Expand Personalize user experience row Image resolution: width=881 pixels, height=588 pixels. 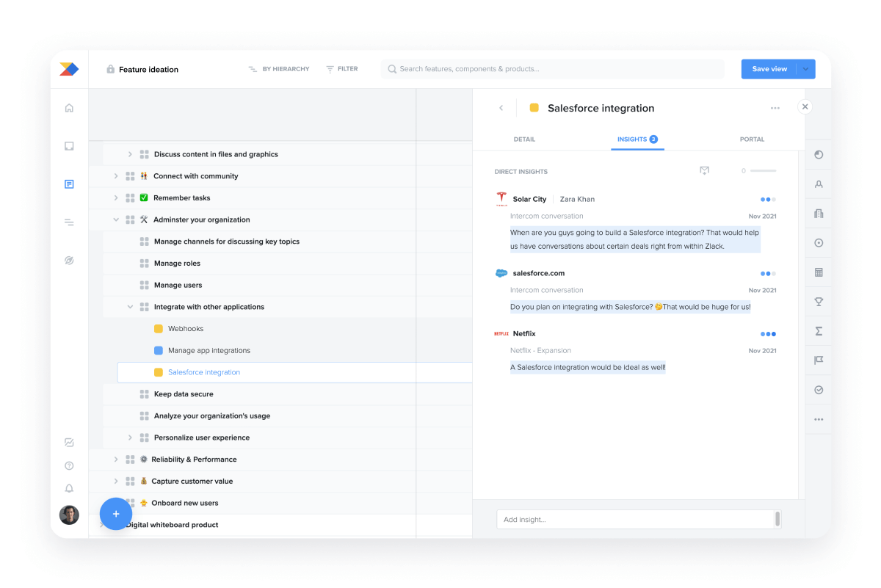130,438
